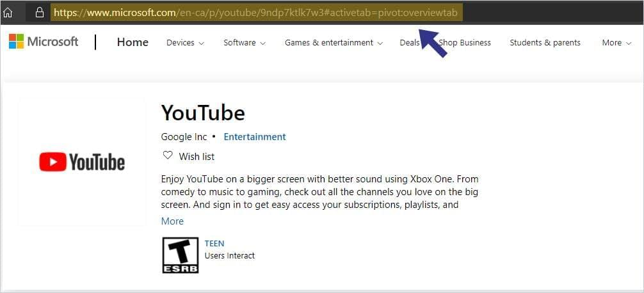The image size is (644, 293).
Task: Click the YouTube app title heading
Action: 203,113
